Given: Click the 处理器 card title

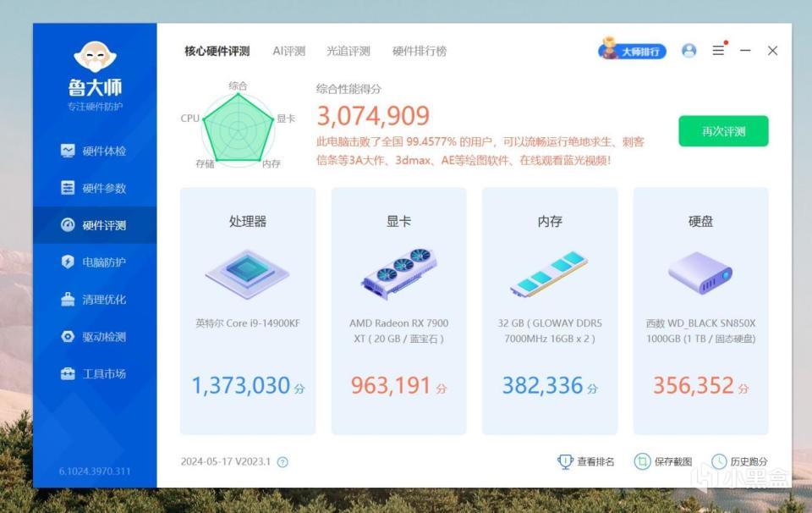Looking at the screenshot, I should click(248, 221).
